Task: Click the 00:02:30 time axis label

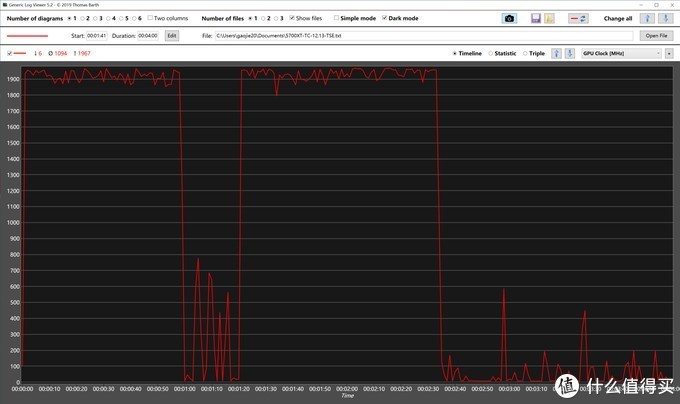Action: click(428, 389)
